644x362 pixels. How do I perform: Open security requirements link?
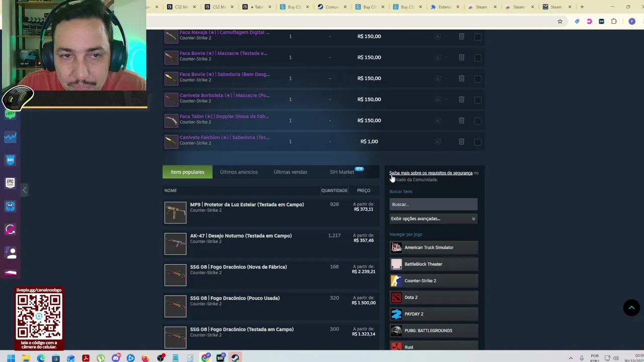pos(431,173)
